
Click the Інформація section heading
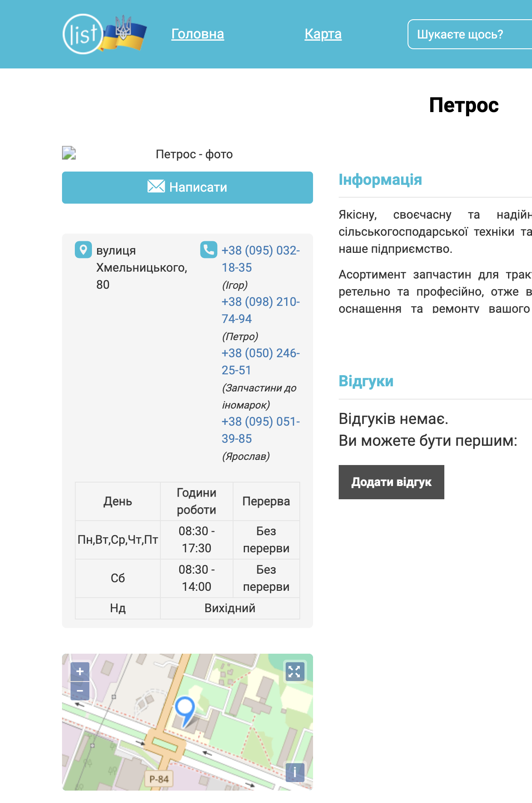click(x=380, y=180)
